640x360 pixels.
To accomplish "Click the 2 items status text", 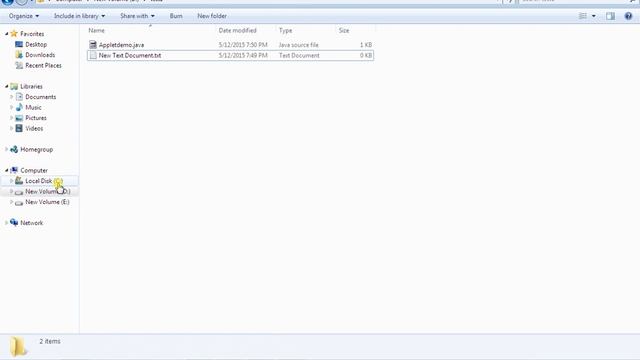I will pyautogui.click(x=50, y=342).
